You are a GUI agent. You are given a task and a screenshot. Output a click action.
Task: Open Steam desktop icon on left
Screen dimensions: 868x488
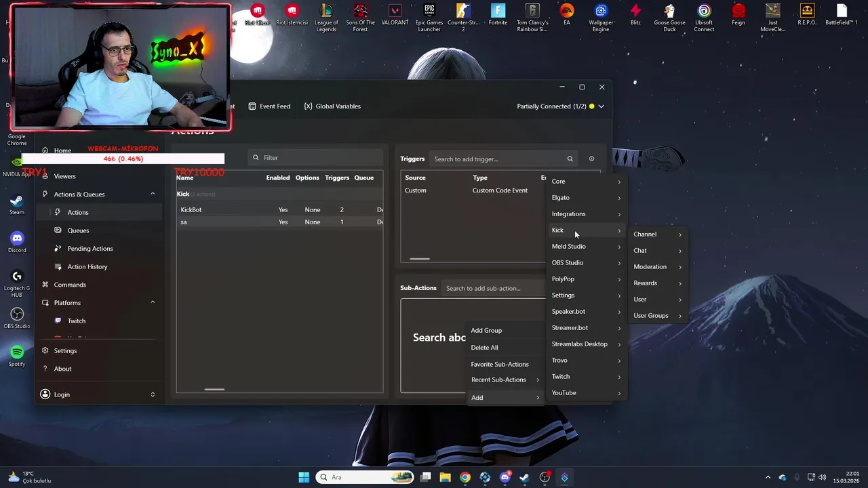click(17, 205)
